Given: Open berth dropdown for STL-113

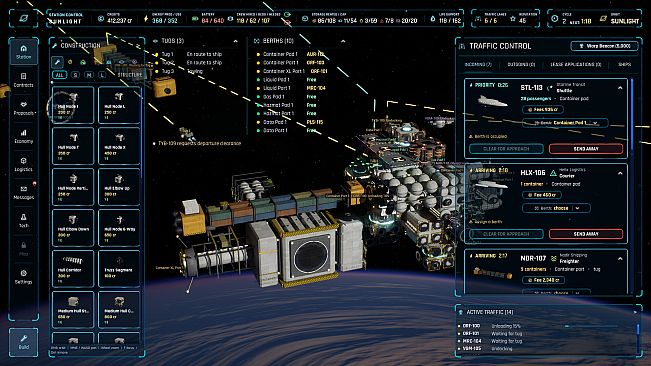Looking at the screenshot, I should [x=565, y=123].
